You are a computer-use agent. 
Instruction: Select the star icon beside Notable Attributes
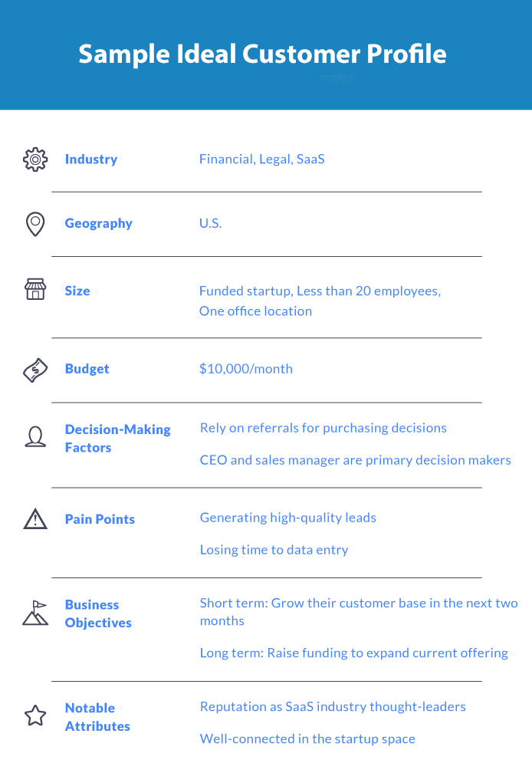(x=35, y=715)
